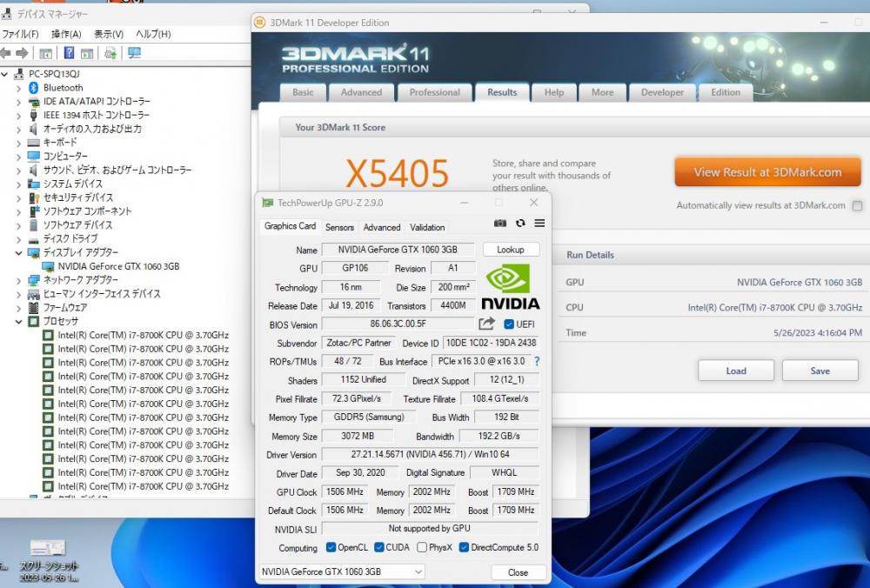The height and width of the screenshot is (588, 870).
Task: Open the GPU-Z hamburger menu
Action: 539,223
